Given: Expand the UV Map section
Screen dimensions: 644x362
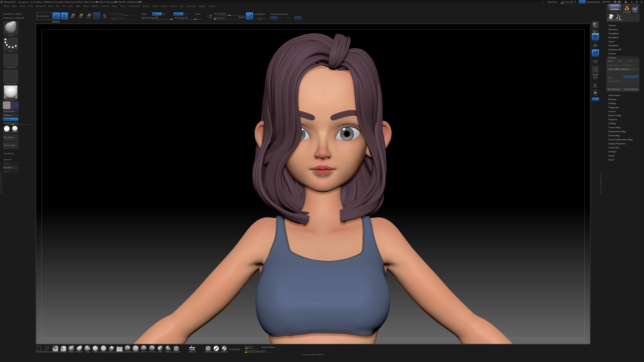Looking at the screenshot, I should pyautogui.click(x=612, y=123).
